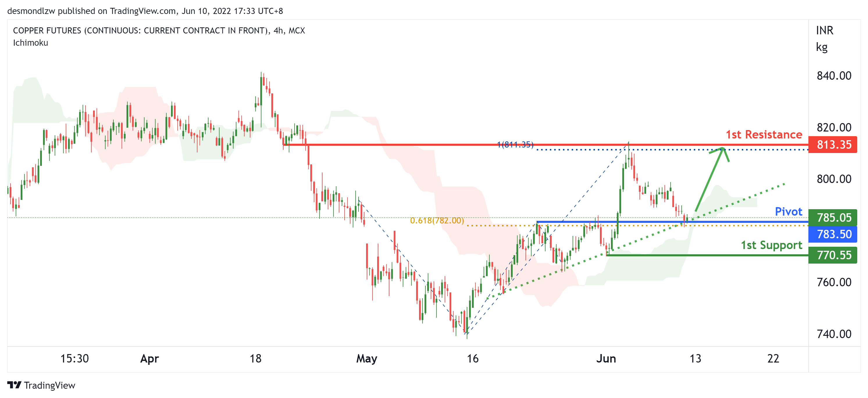Screen dimensions: 868x398
Task: Click the '13' date axis label
Action: click(695, 358)
